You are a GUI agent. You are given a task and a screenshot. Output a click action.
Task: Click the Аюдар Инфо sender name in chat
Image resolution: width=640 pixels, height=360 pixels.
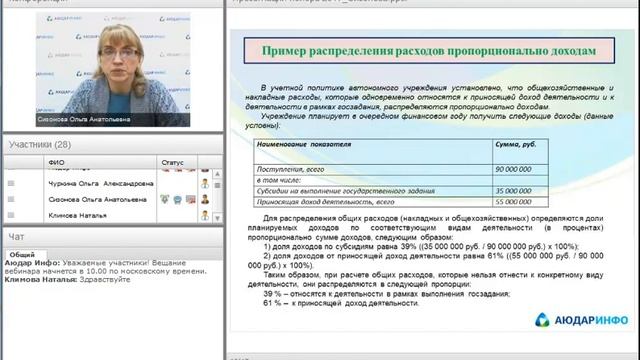pyautogui.click(x=32, y=263)
